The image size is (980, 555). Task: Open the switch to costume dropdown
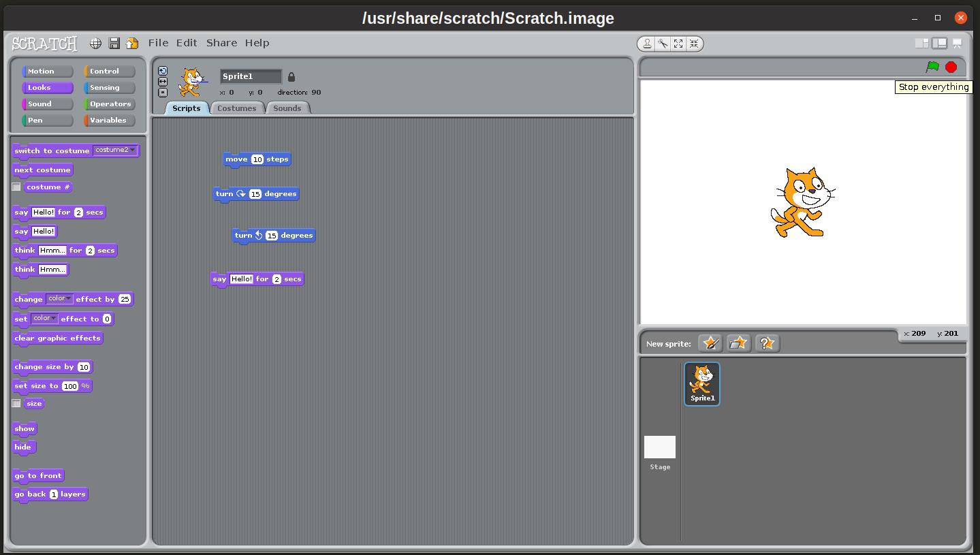coord(115,150)
